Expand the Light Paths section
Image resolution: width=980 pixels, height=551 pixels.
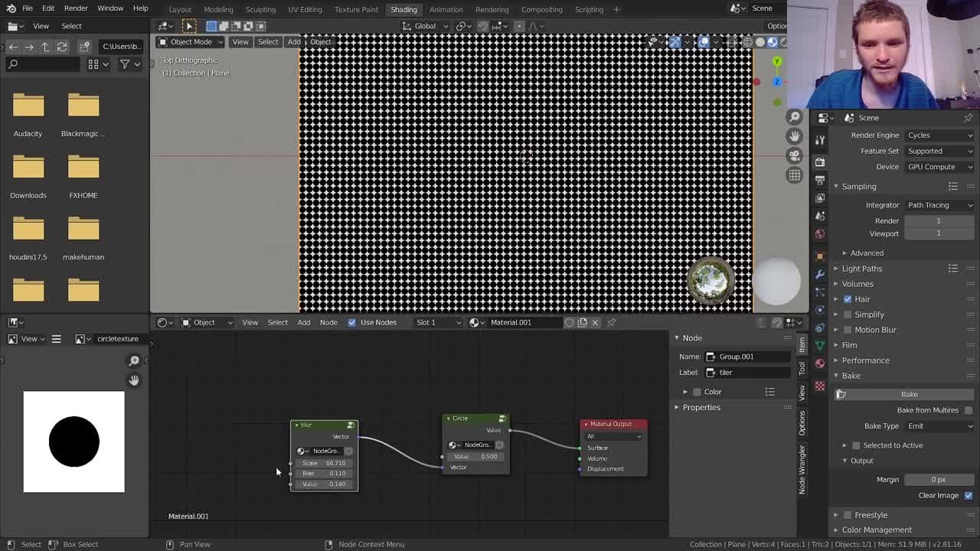(863, 268)
